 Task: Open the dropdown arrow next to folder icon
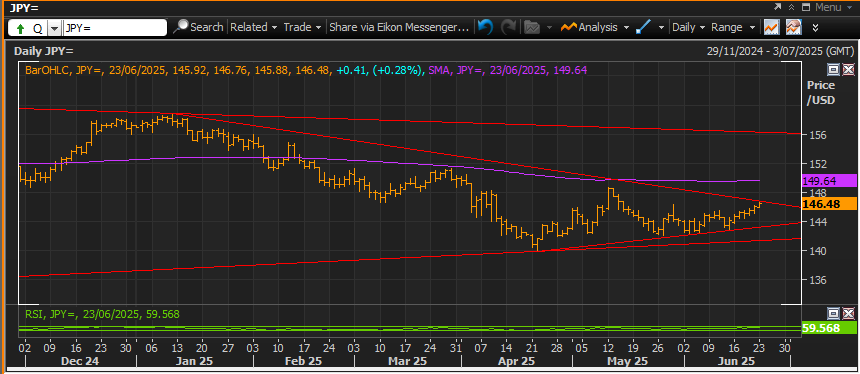pos(550,27)
